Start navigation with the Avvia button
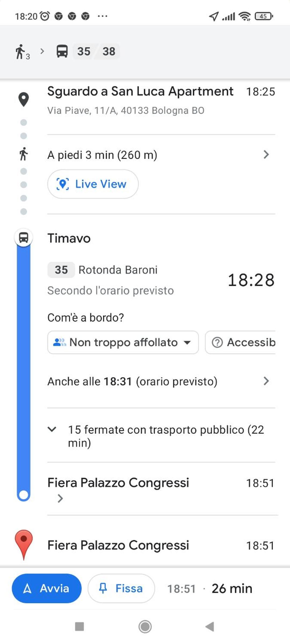290x644 pixels. click(47, 588)
